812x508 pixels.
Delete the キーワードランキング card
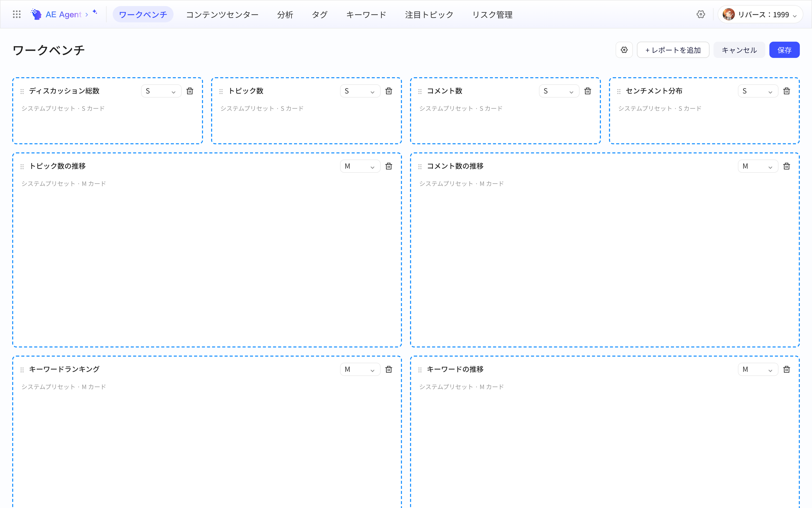(389, 370)
